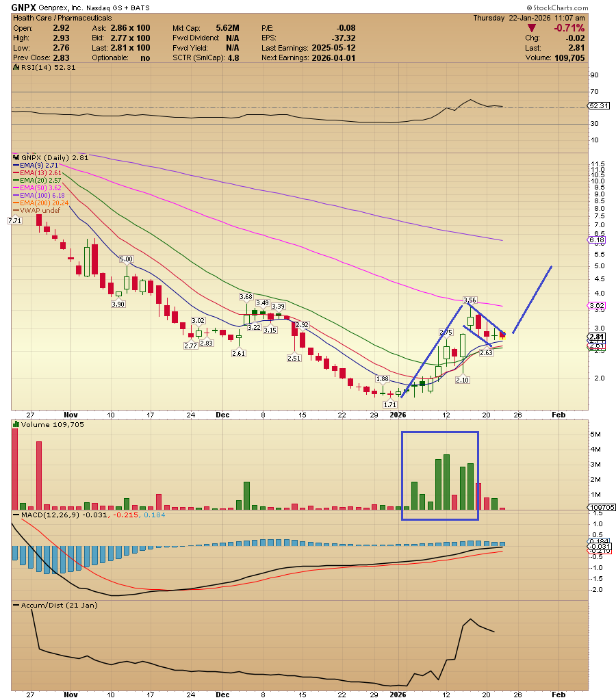Click the 'EMA(200) 20.24' legend entry

[x=44, y=203]
